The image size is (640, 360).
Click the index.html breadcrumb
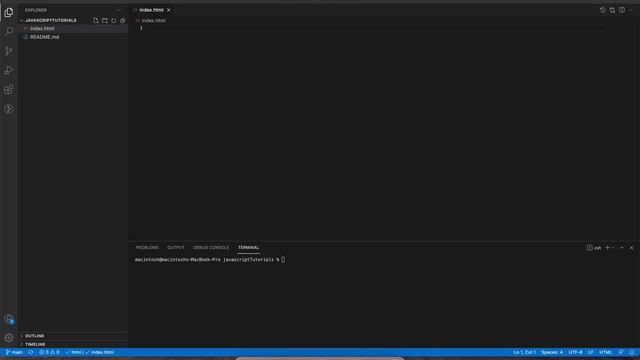click(153, 20)
